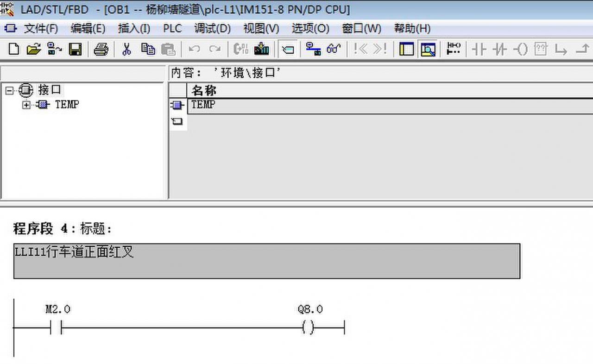Click the New file icon
This screenshot has height=364, width=593.
pyautogui.click(x=14, y=50)
